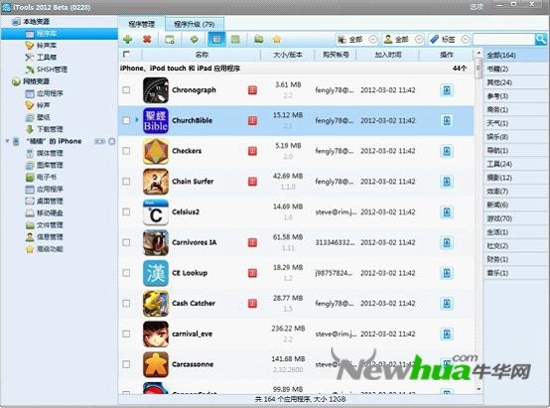The image size is (550, 408).
Task: Open the device-type 全部 filter dropdown
Action: click(x=357, y=40)
